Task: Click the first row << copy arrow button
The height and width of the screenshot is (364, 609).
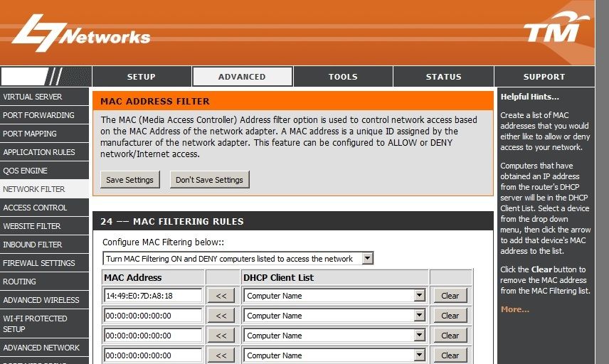Action: [x=221, y=296]
